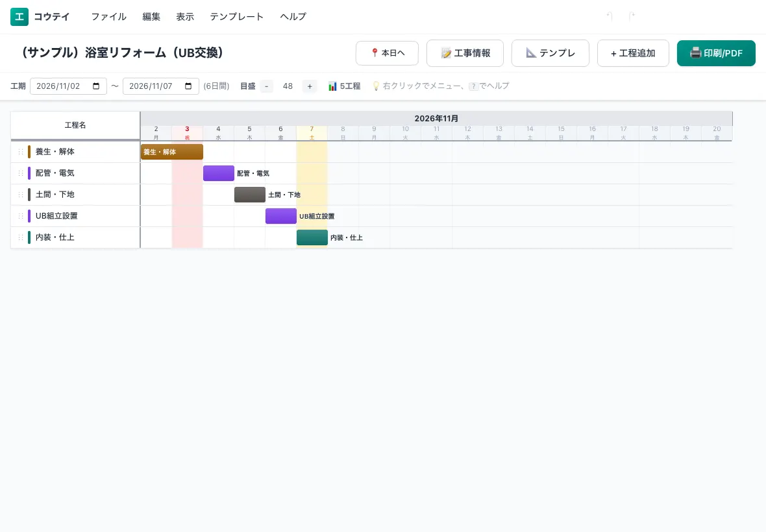Select the 土間・下地 process name
The image size is (766, 532).
coord(55,195)
